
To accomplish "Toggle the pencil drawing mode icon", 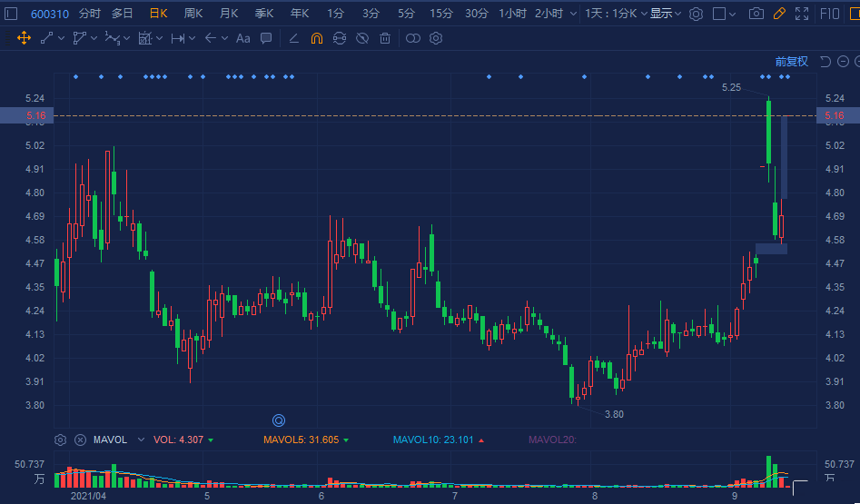I will pyautogui.click(x=779, y=14).
